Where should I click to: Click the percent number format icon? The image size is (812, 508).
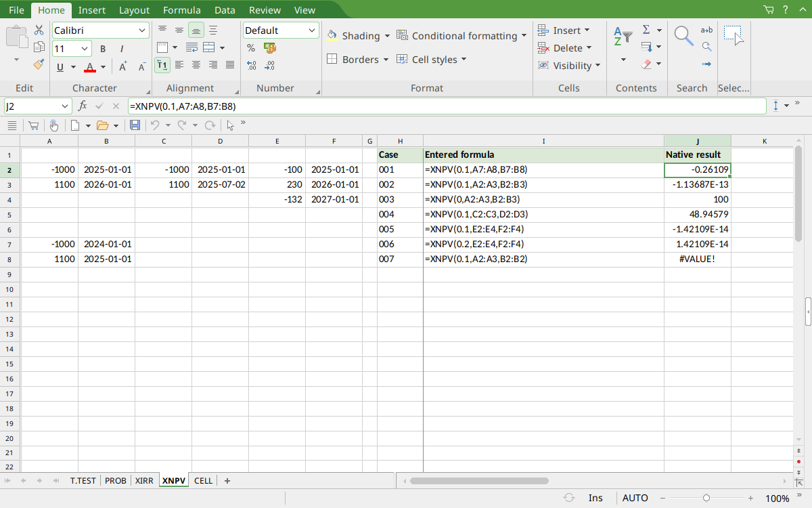251,48
